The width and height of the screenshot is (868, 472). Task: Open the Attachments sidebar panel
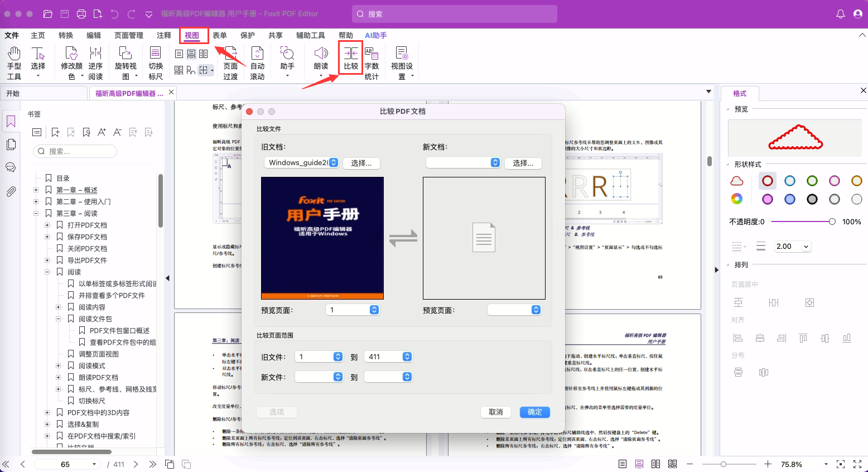(11, 191)
